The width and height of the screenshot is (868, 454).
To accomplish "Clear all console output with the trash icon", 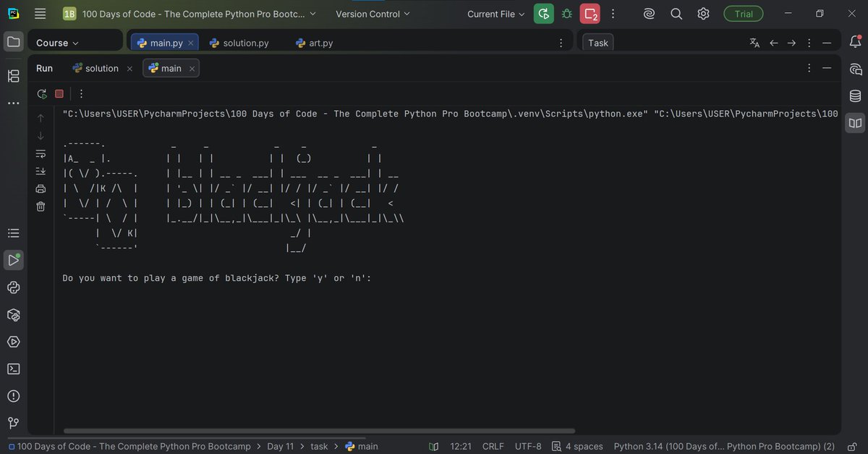I will tap(41, 206).
